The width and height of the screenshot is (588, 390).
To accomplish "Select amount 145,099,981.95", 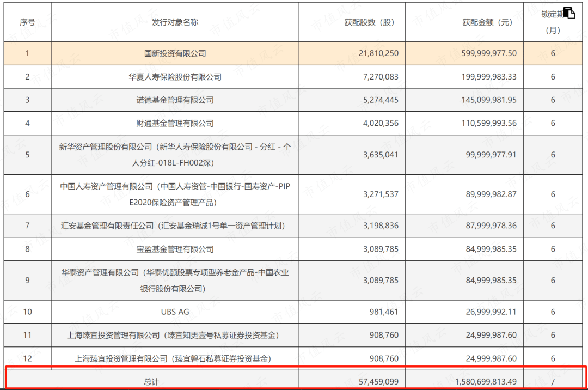I will coord(489,100).
